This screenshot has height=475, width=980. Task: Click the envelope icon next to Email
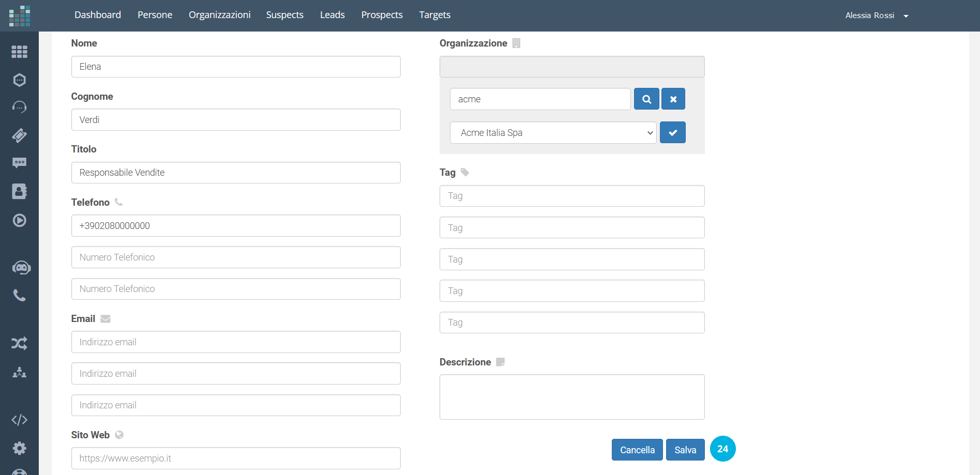(x=105, y=319)
